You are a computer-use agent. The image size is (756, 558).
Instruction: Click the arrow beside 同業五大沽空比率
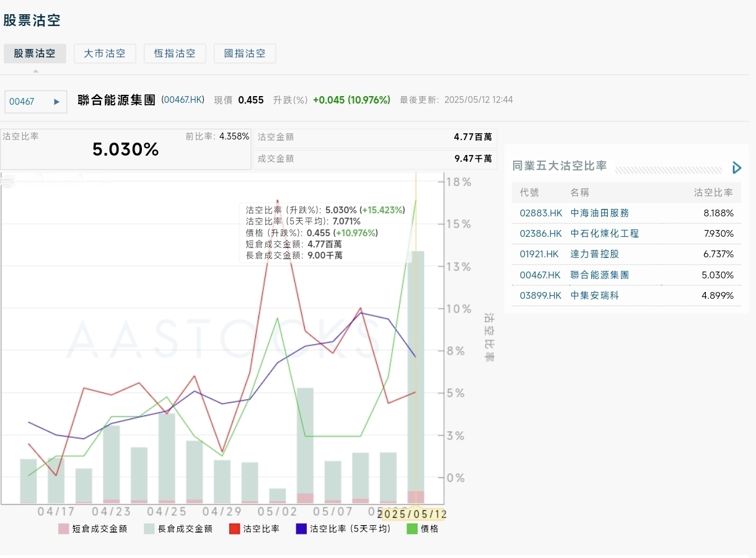click(736, 167)
